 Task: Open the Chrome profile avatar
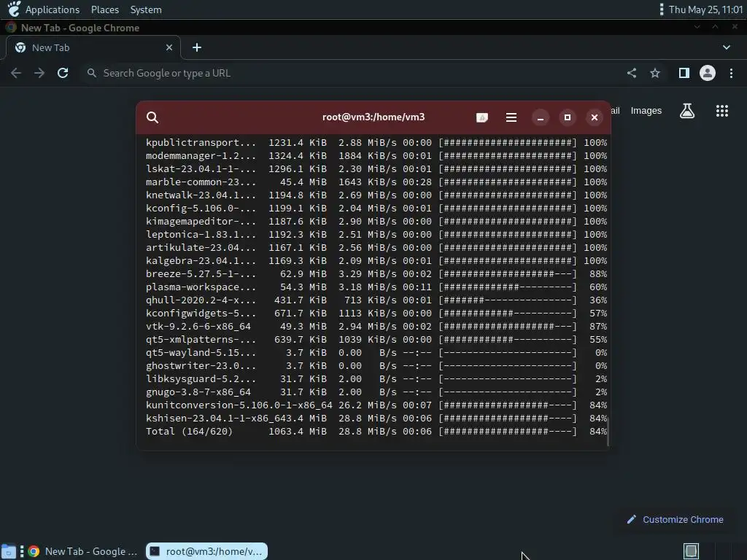click(x=708, y=73)
